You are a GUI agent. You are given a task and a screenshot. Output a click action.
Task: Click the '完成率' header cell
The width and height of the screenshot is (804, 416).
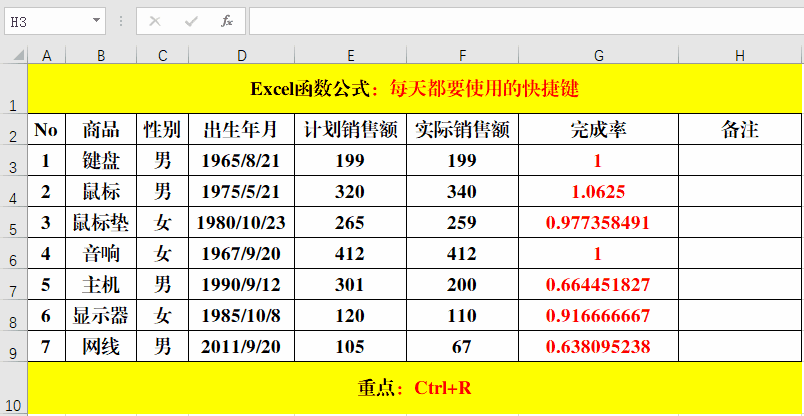[598, 129]
